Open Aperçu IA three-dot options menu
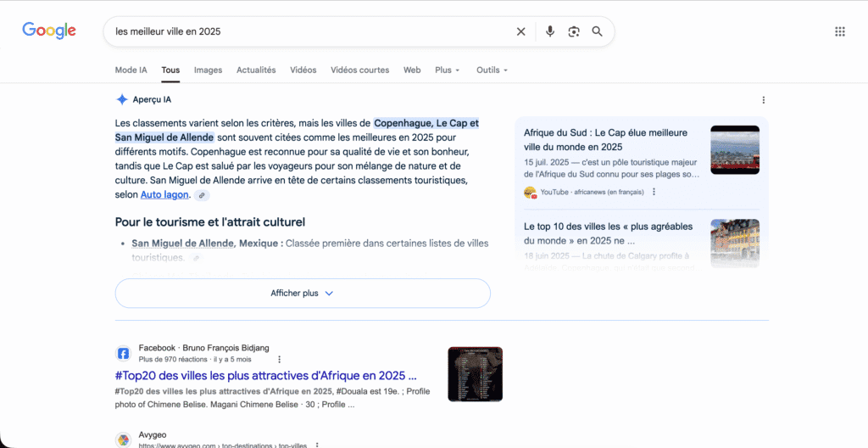 [x=764, y=100]
